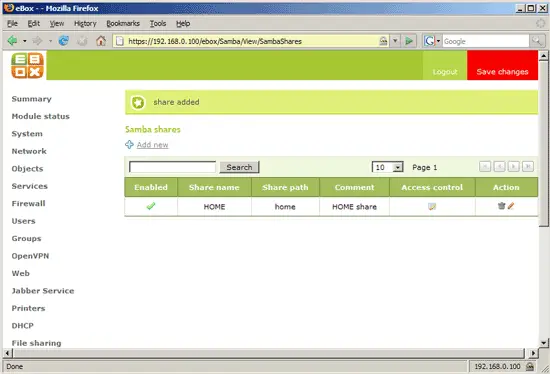The image size is (550, 374).
Task: Open Network in the sidebar
Action: [x=29, y=151]
